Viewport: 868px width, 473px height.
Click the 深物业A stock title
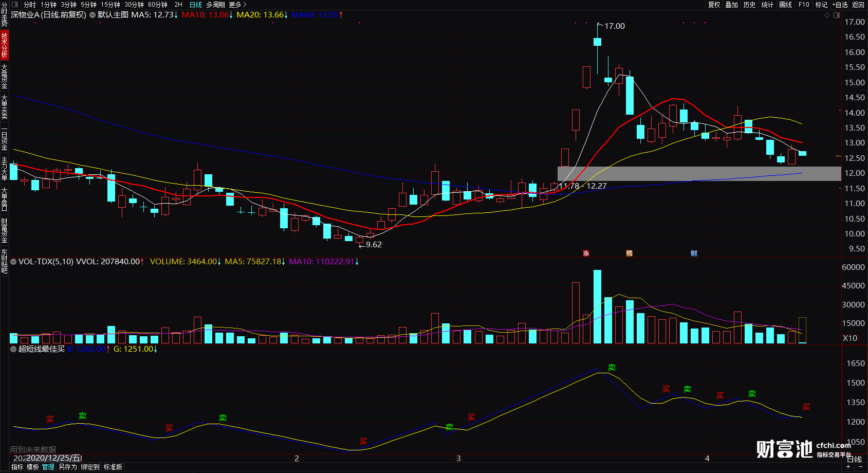point(25,15)
